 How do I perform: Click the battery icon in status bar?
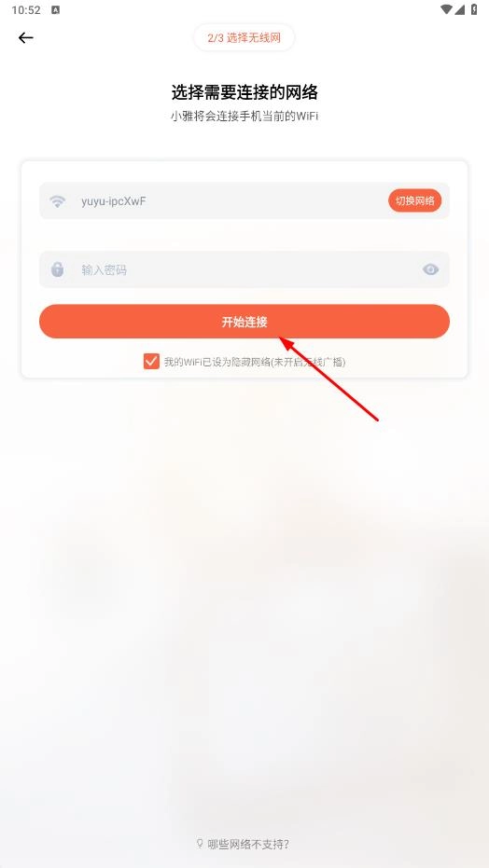[x=474, y=9]
